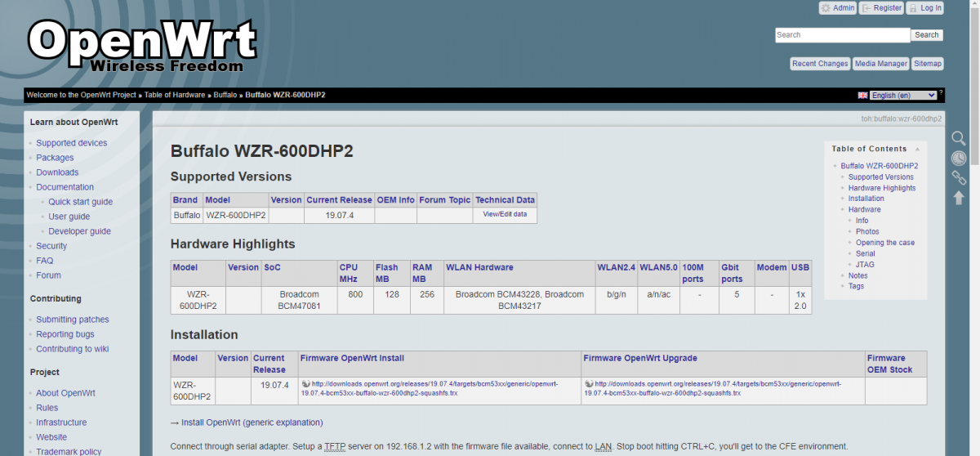Click the Search button
This screenshot has height=456, width=980.
coord(927,35)
